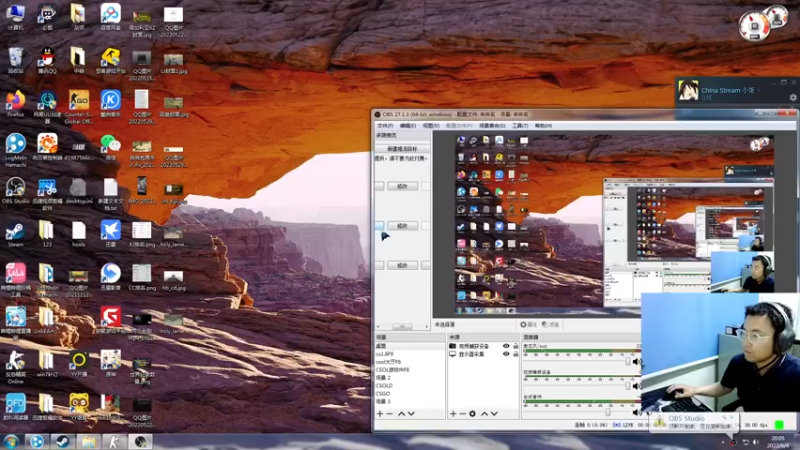Select the cs1.6F9 scene
Screen dimensions: 800x450
410,354
